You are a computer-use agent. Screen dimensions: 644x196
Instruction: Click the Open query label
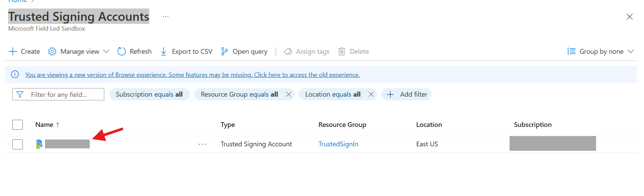250,51
